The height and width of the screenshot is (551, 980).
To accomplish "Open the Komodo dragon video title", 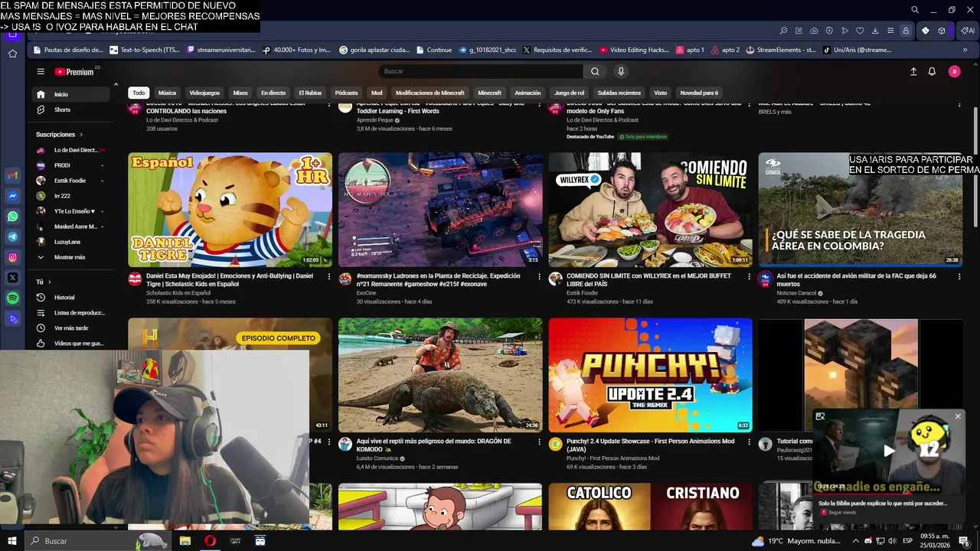I will point(435,445).
